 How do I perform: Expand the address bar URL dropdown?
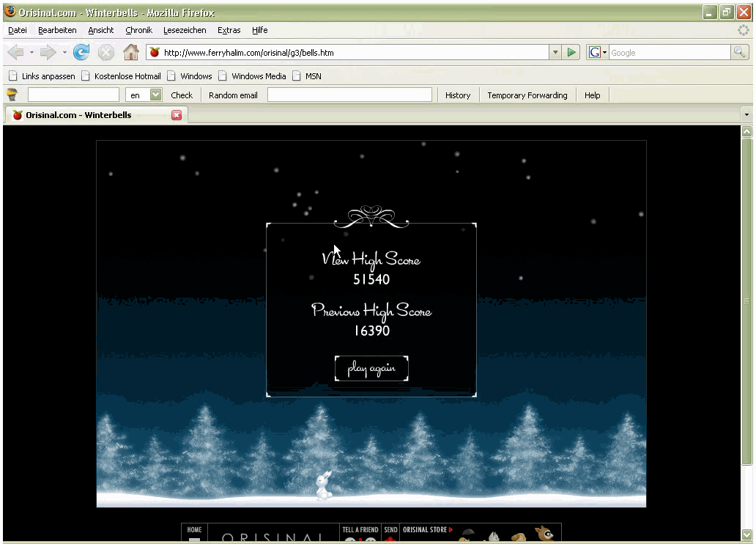(555, 52)
